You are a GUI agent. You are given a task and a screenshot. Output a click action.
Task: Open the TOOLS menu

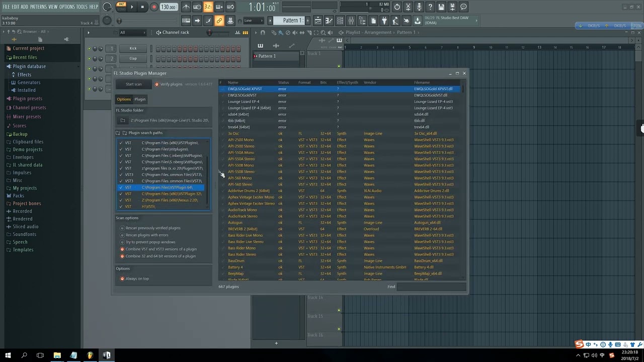(x=82, y=7)
